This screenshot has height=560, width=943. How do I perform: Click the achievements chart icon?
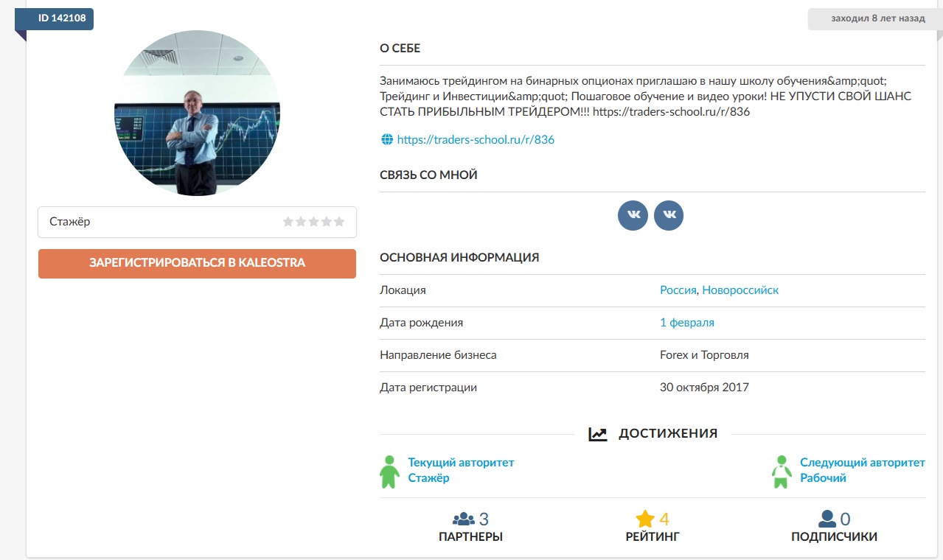click(x=597, y=434)
